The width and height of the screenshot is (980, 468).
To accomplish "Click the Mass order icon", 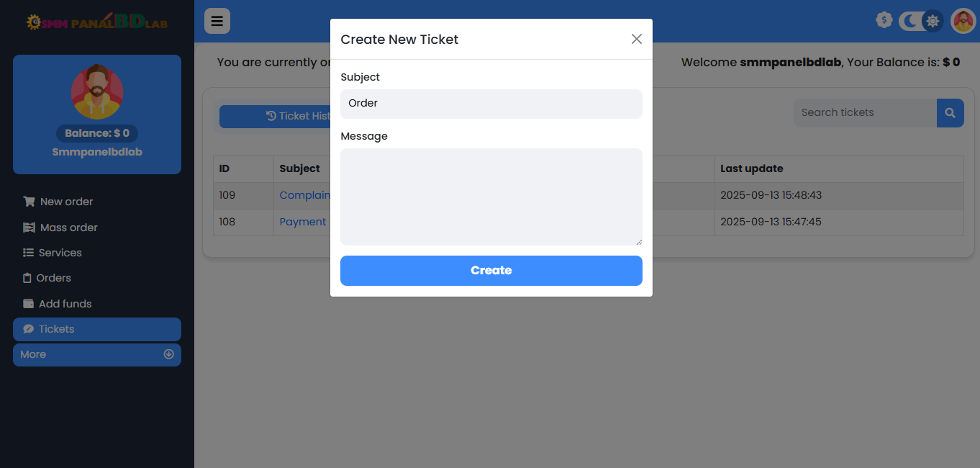I will pos(29,228).
